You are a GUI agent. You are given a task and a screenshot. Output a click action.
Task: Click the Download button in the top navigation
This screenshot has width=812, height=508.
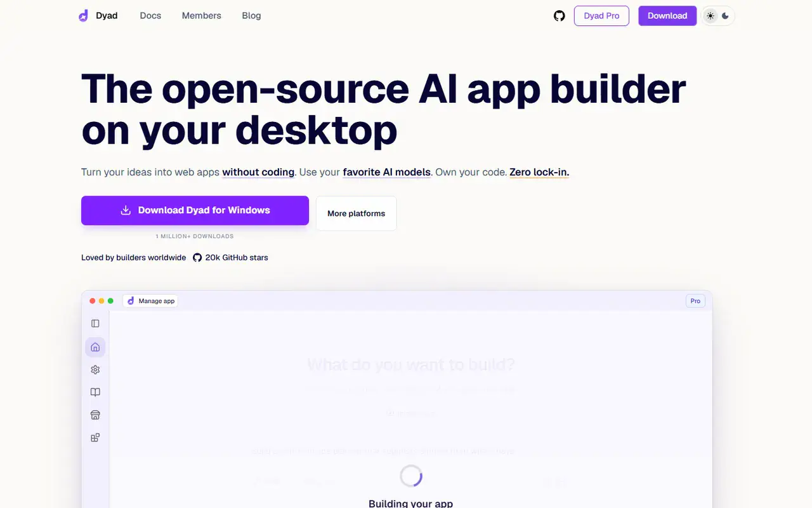pos(667,16)
